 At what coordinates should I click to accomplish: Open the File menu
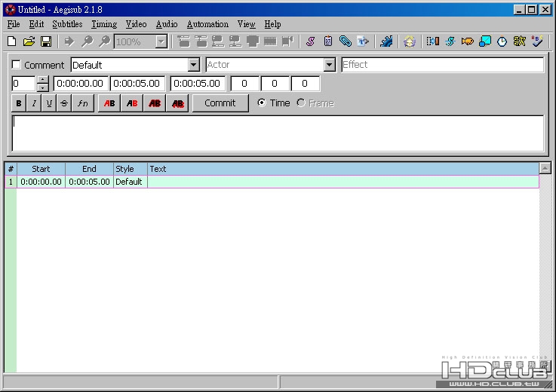(14, 24)
